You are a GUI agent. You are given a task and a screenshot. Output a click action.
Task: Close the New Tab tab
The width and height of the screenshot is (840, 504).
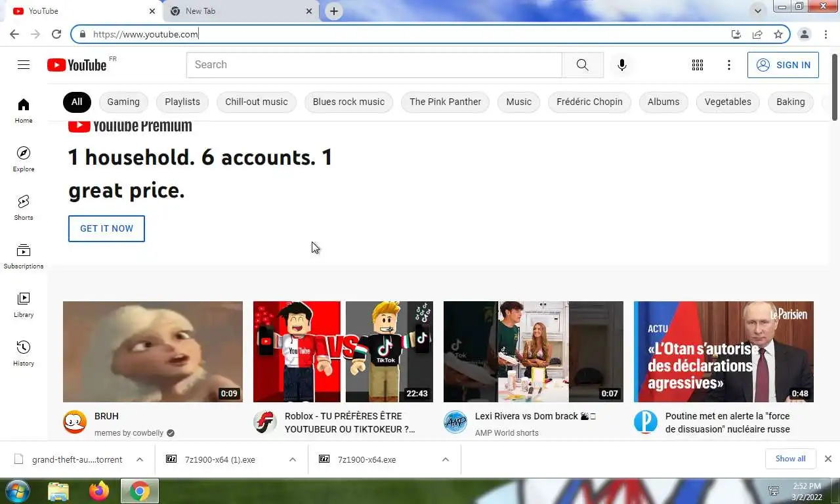pos(309,11)
